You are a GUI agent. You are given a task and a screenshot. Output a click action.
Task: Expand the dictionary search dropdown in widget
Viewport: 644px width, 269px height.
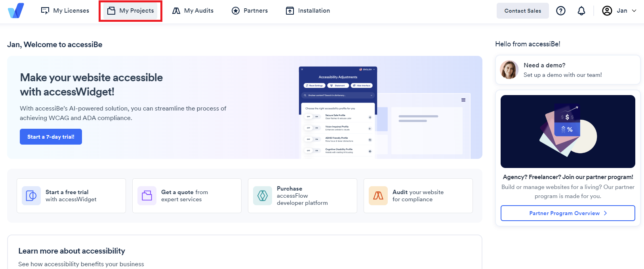(371, 95)
